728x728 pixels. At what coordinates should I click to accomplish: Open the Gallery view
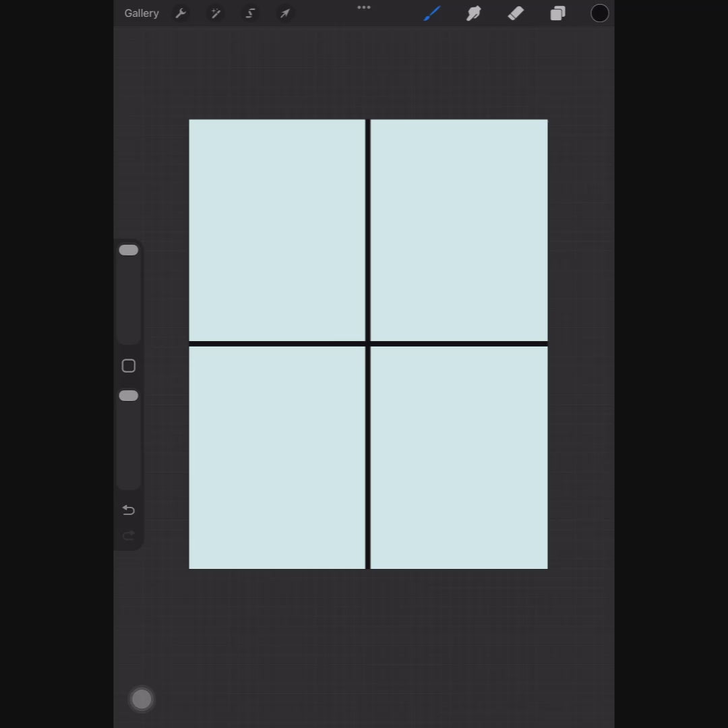(142, 13)
